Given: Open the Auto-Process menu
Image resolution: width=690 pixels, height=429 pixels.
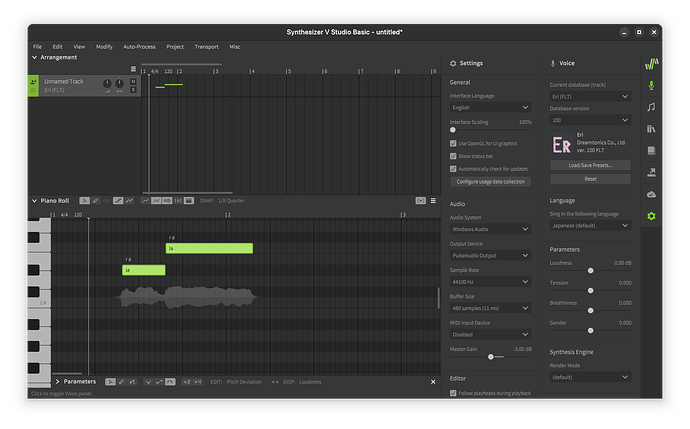Looking at the screenshot, I should (x=139, y=47).
